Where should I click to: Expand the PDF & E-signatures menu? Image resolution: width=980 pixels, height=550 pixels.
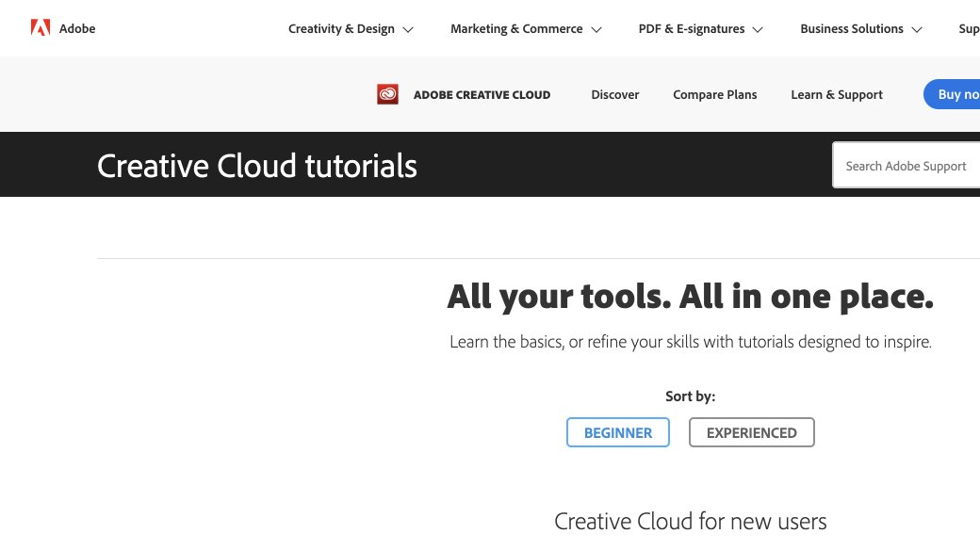click(x=701, y=29)
